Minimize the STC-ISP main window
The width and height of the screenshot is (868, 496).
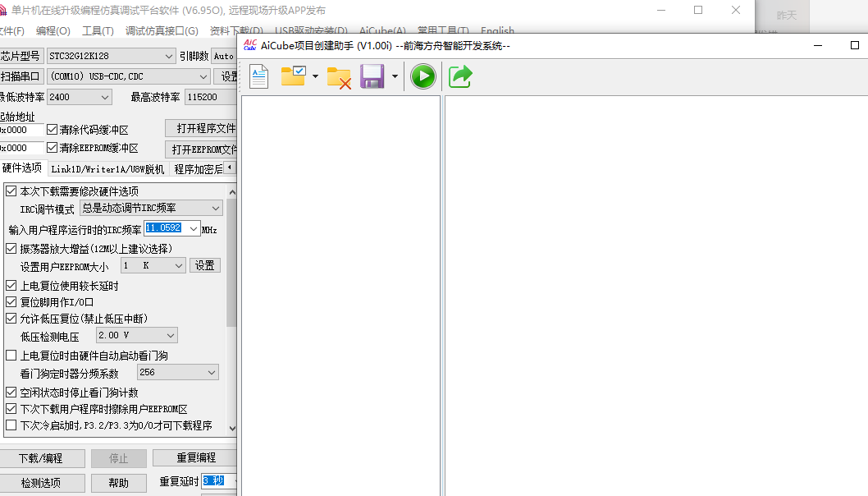tap(661, 10)
